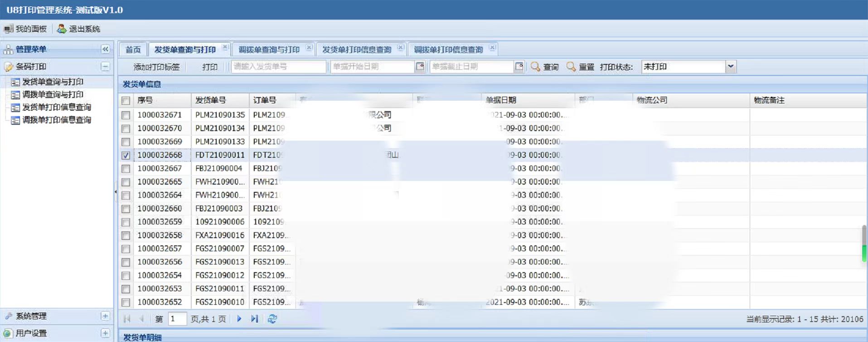
Task: Focus the 请输入发货单号 input field
Action: click(x=279, y=67)
